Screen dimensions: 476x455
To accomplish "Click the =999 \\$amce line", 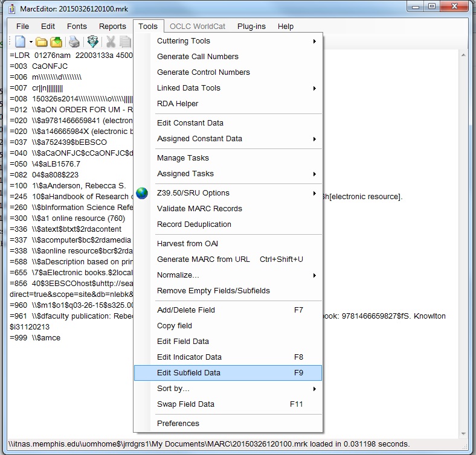I will pyautogui.click(x=35, y=338).
